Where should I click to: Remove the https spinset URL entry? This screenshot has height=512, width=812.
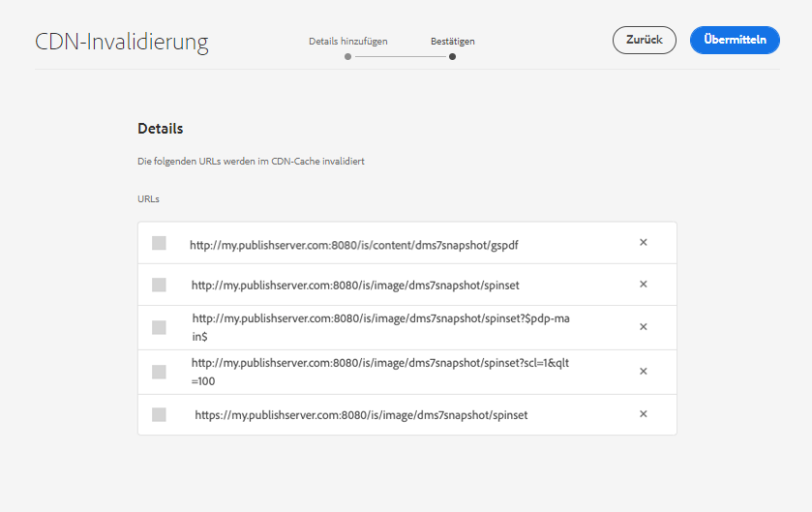coord(643,414)
